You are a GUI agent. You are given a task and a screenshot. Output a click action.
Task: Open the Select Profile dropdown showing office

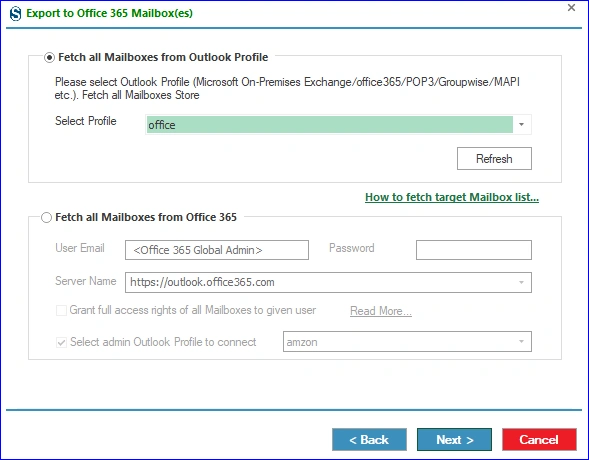click(338, 125)
